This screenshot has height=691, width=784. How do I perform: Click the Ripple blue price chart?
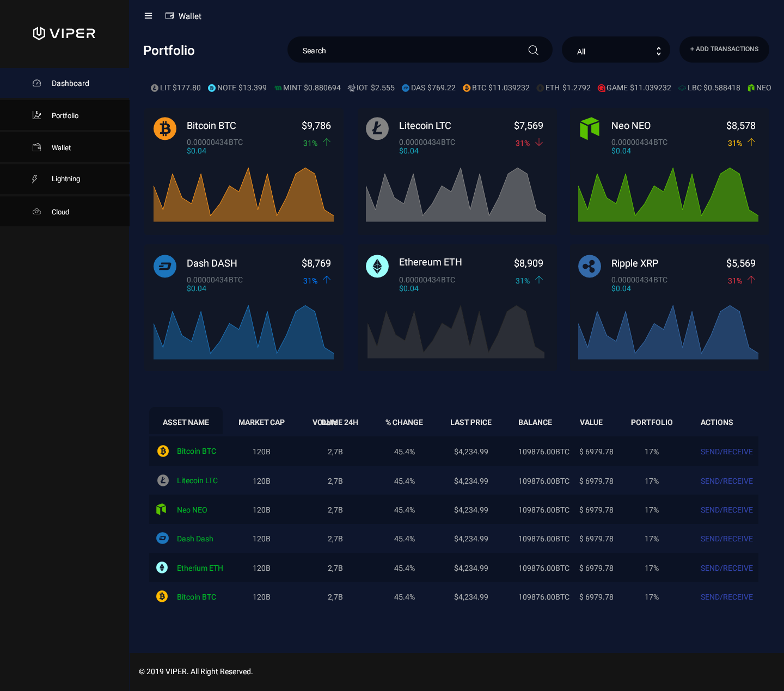(x=668, y=332)
